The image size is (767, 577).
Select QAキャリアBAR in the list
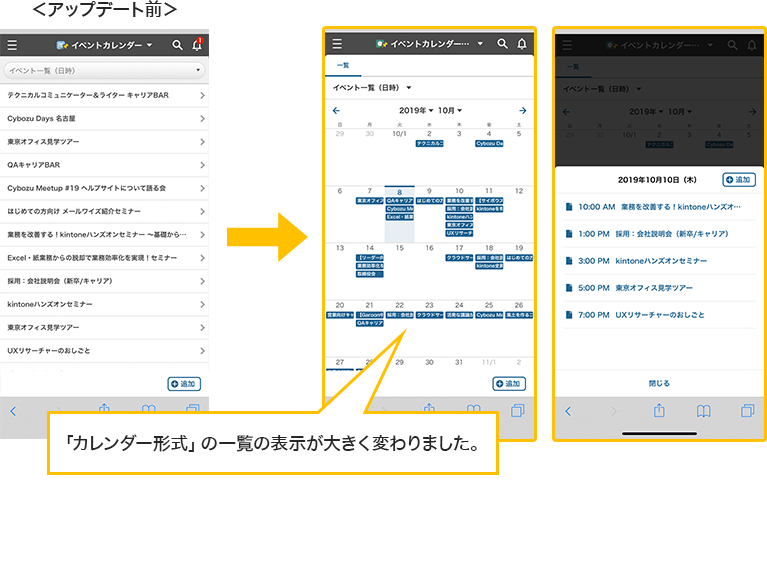click(104, 165)
